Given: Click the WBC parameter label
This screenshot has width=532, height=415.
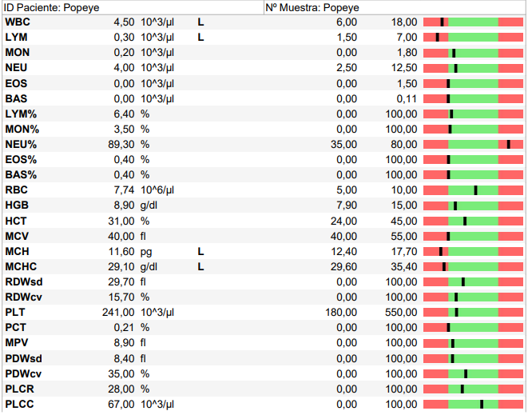Looking at the screenshot, I should [18, 22].
